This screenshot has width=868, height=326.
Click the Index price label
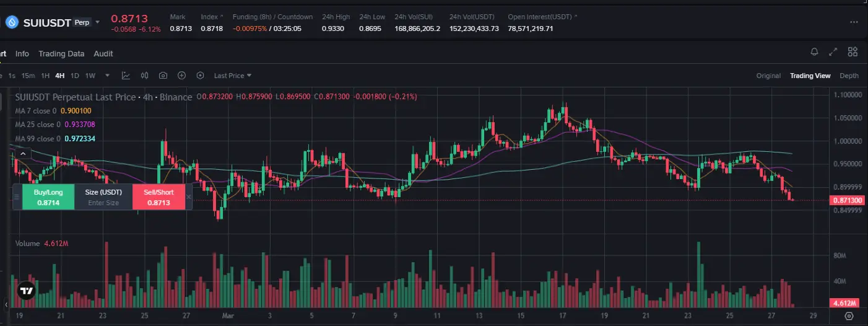pos(210,17)
